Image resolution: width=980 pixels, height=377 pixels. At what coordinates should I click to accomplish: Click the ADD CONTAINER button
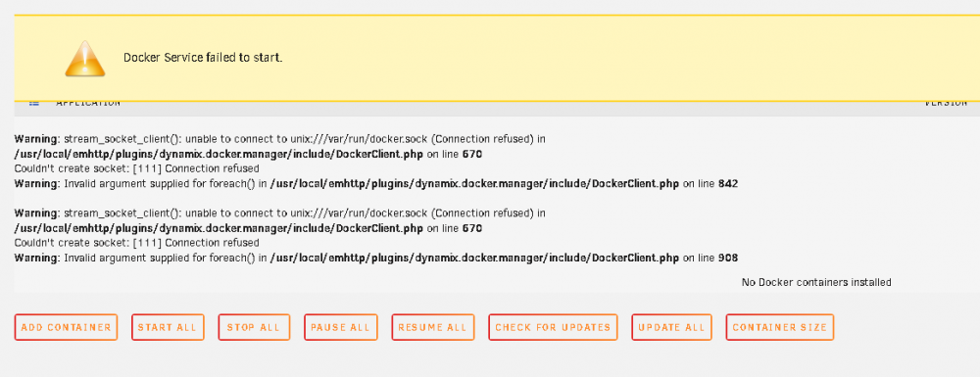coord(66,327)
